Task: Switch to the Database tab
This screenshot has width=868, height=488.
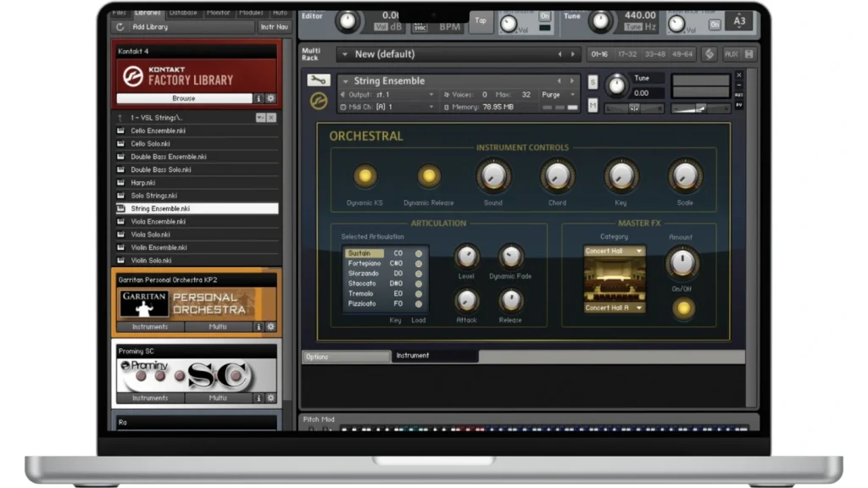Action: pos(183,13)
